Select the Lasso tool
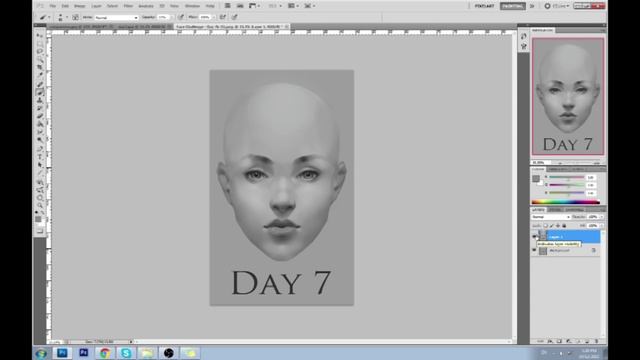 tap(40, 52)
